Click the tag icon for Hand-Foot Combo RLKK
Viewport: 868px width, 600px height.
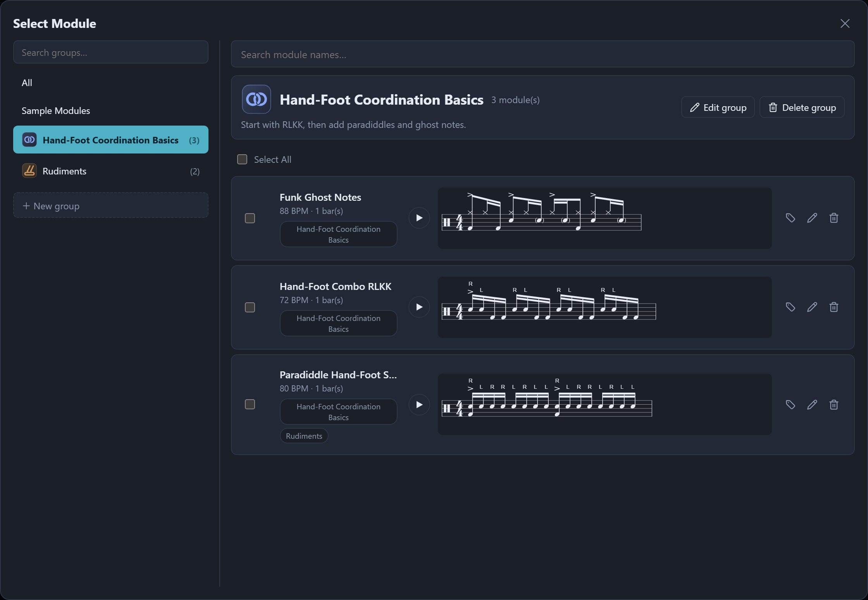pyautogui.click(x=790, y=307)
